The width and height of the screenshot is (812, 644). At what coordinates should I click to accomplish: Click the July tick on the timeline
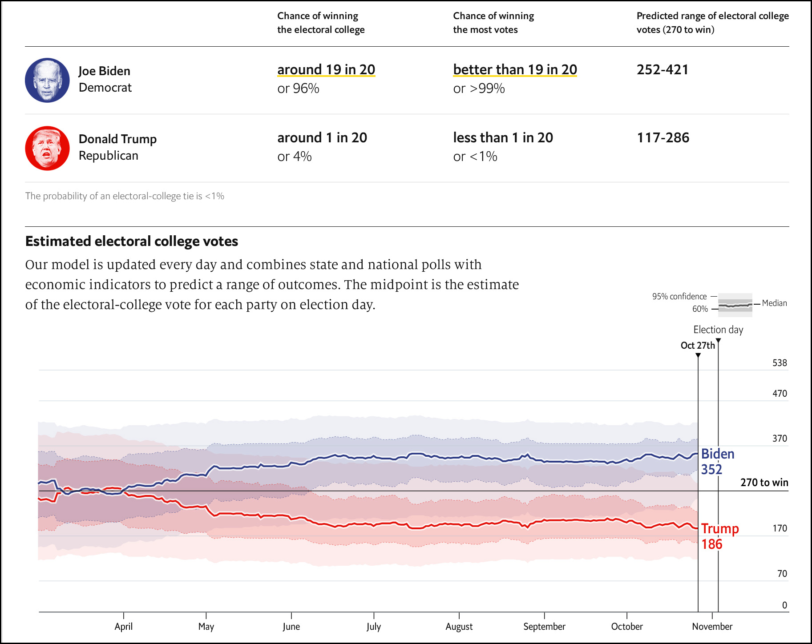[x=374, y=616]
